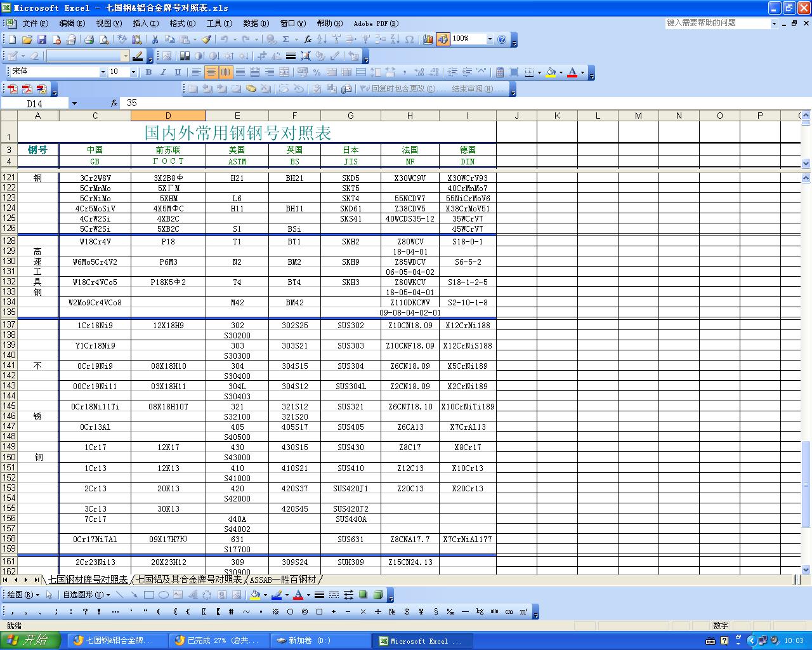The width and height of the screenshot is (812, 650).
Task: Expand the borders dropdown arrow
Action: click(x=539, y=72)
